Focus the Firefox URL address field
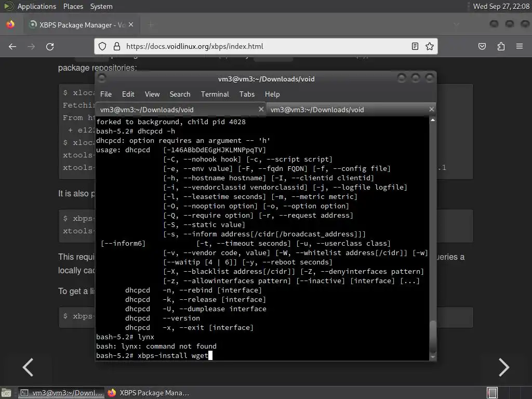Image resolution: width=532 pixels, height=399 pixels. click(266, 46)
